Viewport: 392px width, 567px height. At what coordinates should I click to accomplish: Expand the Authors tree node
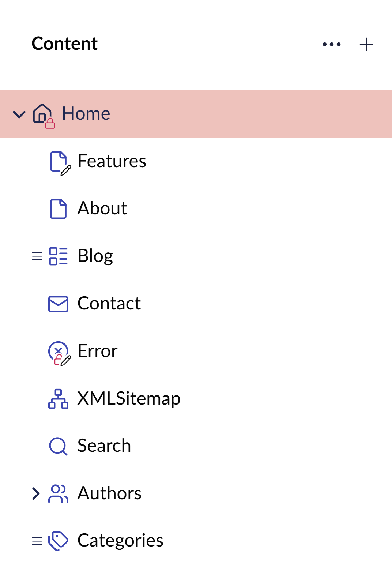(35, 493)
